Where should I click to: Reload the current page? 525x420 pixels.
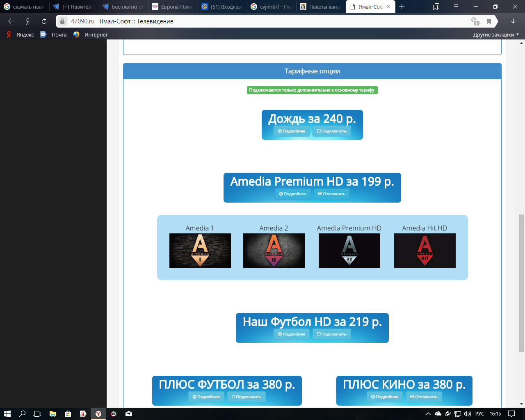[44, 21]
